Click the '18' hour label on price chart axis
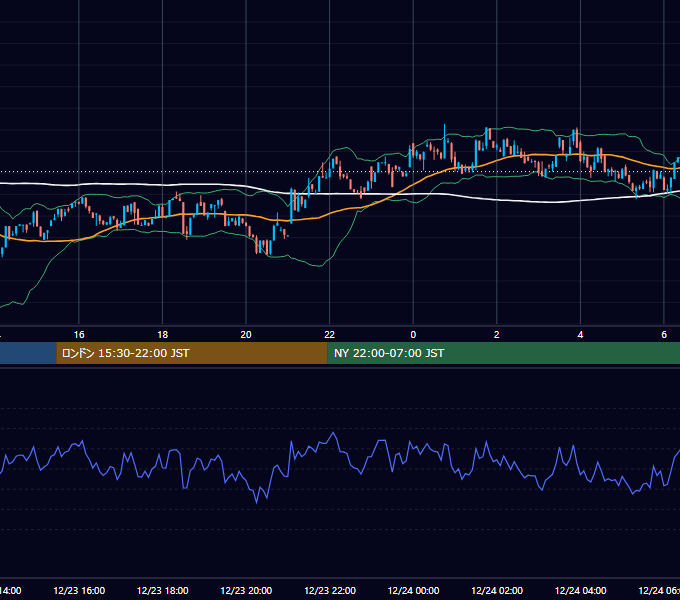Image resolution: width=680 pixels, height=600 pixels. [163, 335]
